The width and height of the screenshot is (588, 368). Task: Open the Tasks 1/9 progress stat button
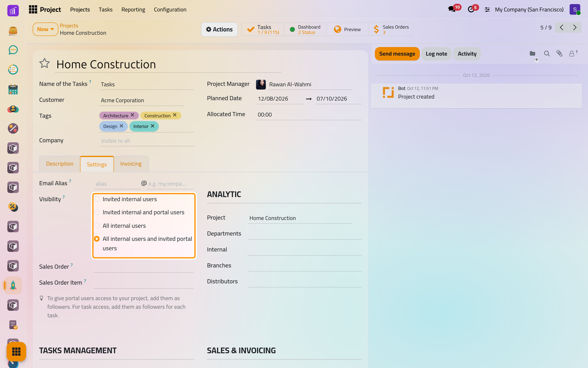(263, 29)
